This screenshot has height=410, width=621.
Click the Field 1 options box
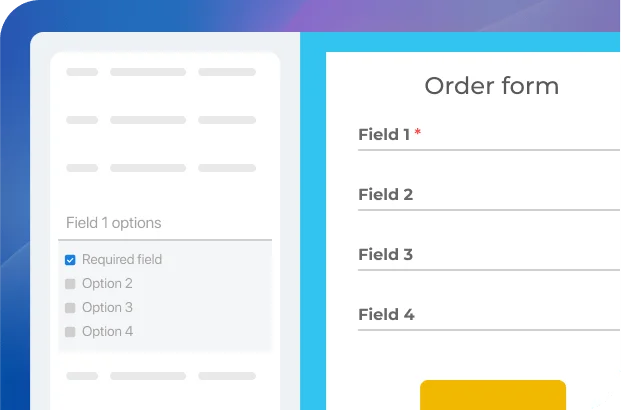165,223
